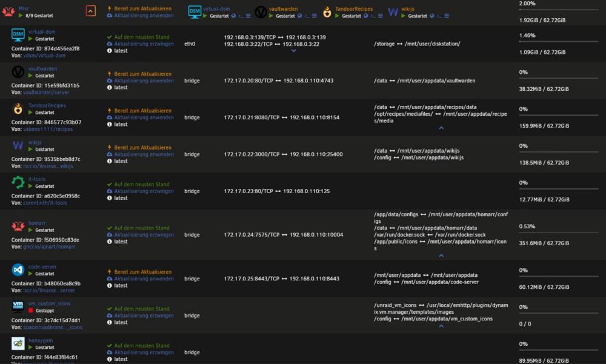The height and width of the screenshot is (364, 606).
Task: Click the it-tools green gear icon
Action: 18,182
